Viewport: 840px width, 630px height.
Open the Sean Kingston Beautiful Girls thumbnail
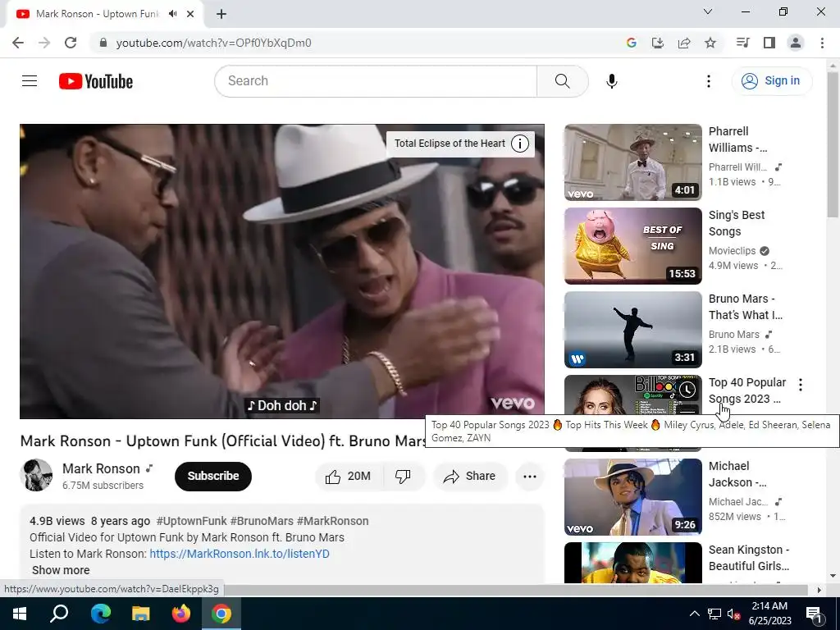632,563
